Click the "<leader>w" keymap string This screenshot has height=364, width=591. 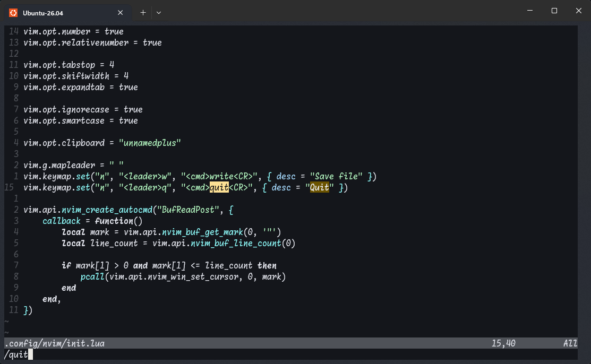tap(145, 176)
